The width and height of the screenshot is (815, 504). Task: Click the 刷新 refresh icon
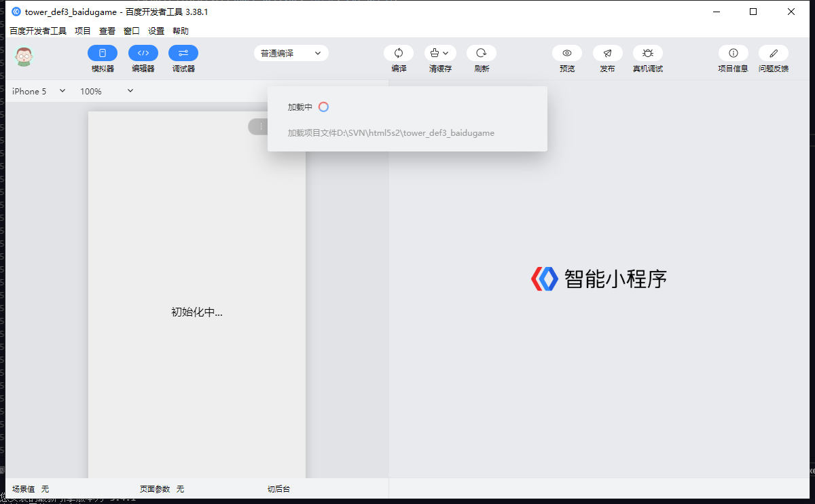(x=482, y=53)
